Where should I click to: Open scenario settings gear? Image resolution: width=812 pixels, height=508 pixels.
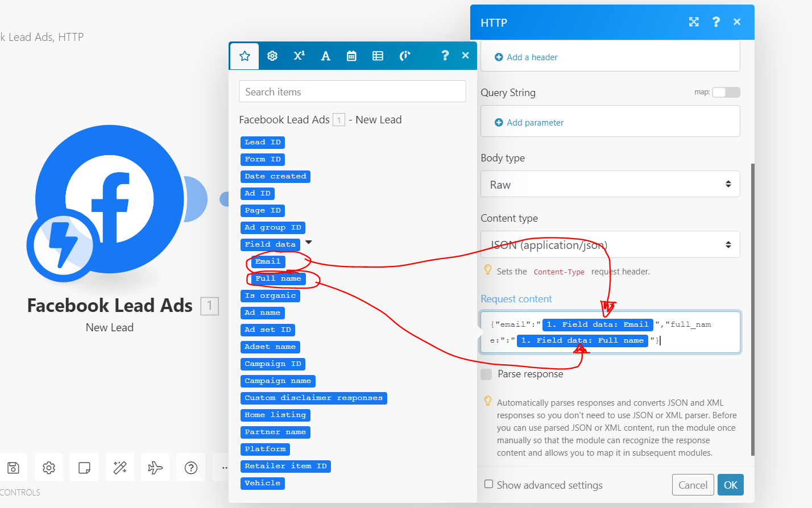click(49, 468)
